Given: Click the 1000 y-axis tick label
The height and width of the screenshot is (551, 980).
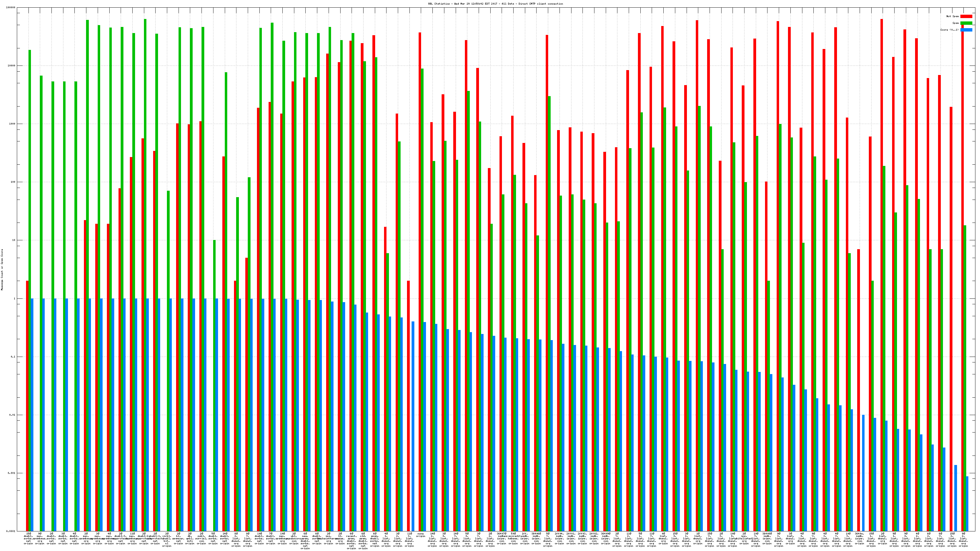Looking at the screenshot, I should tap(12, 124).
